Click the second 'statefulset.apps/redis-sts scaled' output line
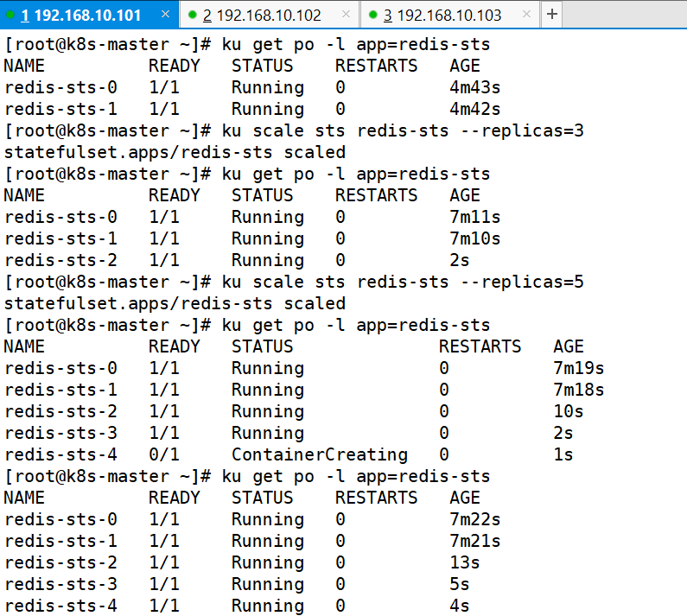 (175, 303)
